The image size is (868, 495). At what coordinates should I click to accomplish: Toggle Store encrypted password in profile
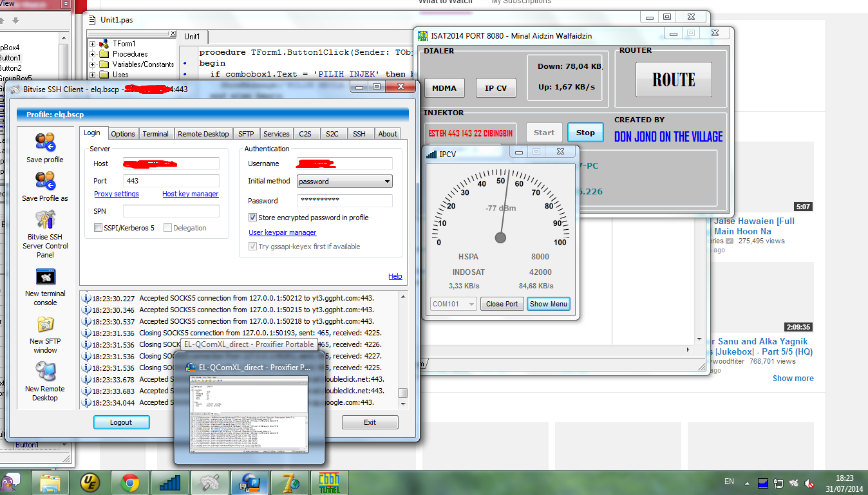tap(252, 218)
